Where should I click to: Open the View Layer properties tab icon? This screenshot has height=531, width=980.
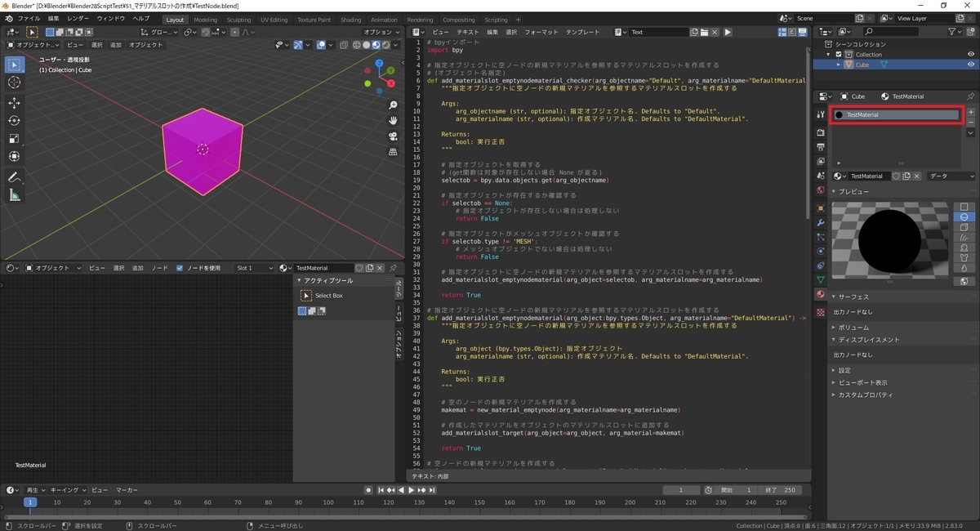click(821, 161)
